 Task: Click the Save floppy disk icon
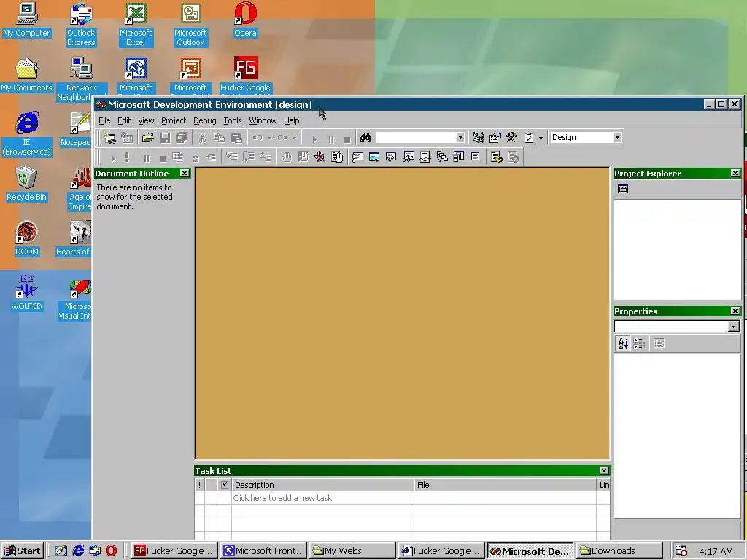165,138
